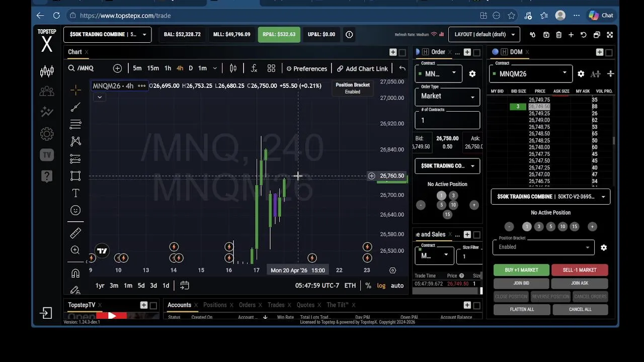Click the Size Filter input field
644x362 pixels.
coord(469,256)
